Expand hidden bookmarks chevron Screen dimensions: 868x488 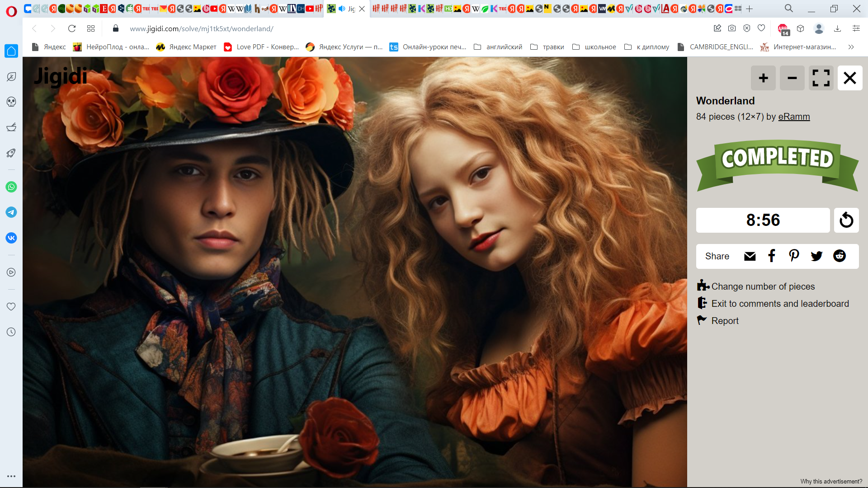point(851,47)
